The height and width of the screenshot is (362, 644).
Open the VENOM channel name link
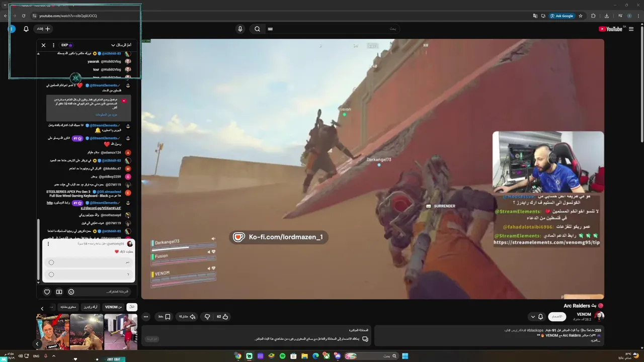(584, 314)
